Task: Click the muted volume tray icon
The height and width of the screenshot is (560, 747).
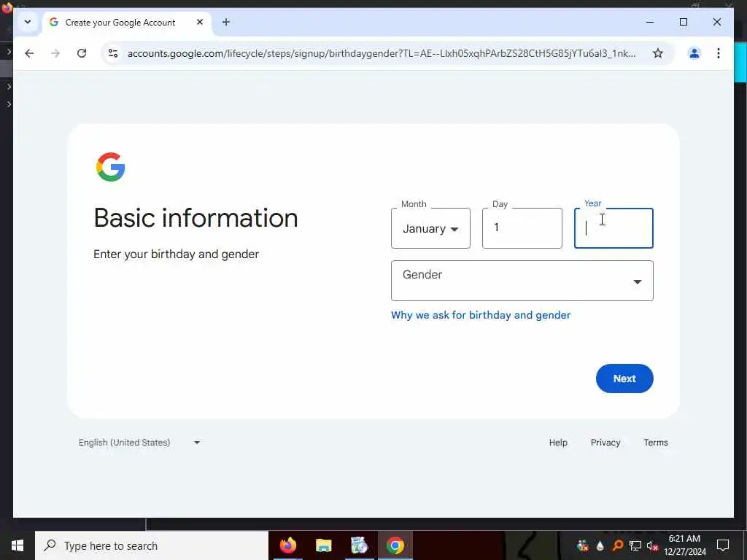Action: click(653, 545)
